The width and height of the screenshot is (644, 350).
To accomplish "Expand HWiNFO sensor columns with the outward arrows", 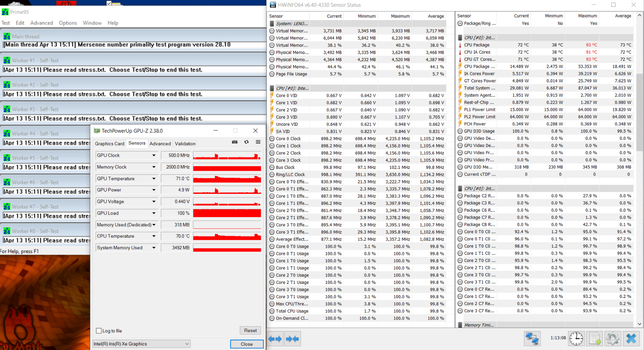I will tap(275, 339).
